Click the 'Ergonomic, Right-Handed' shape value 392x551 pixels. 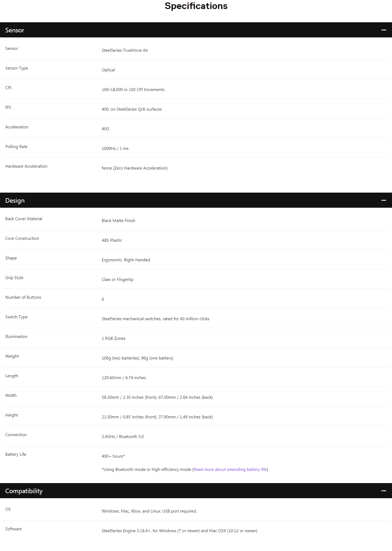126,260
